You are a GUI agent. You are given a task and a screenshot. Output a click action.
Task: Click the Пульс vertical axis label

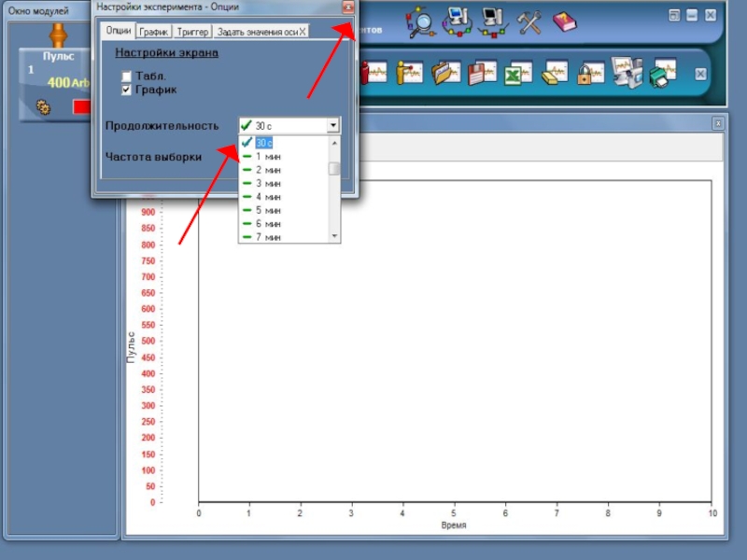tap(131, 347)
